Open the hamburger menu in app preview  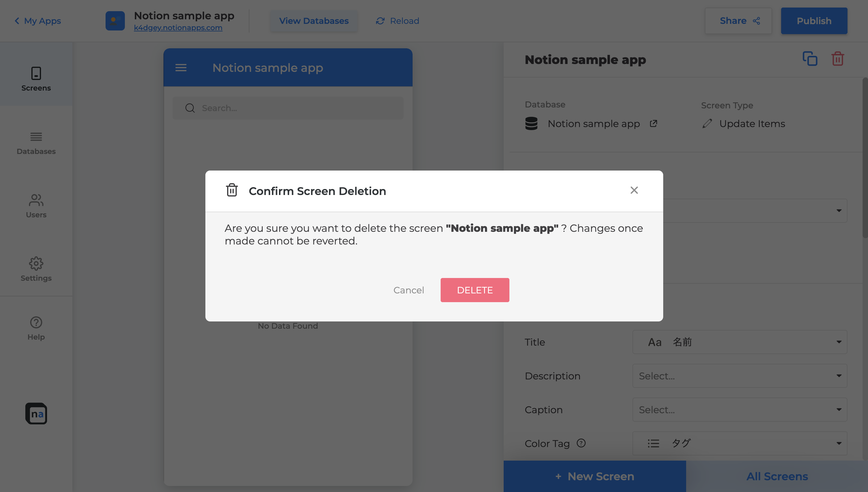[181, 68]
